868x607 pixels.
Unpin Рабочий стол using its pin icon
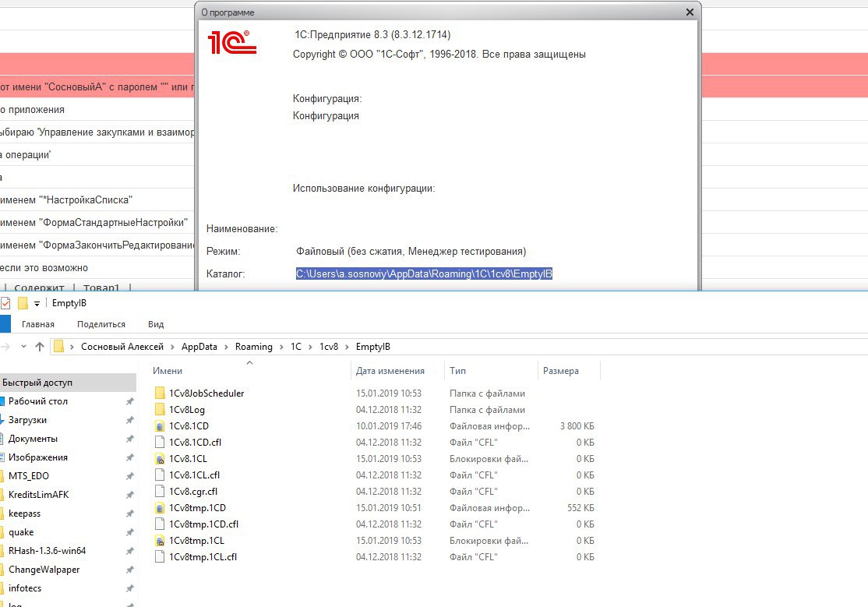click(129, 401)
